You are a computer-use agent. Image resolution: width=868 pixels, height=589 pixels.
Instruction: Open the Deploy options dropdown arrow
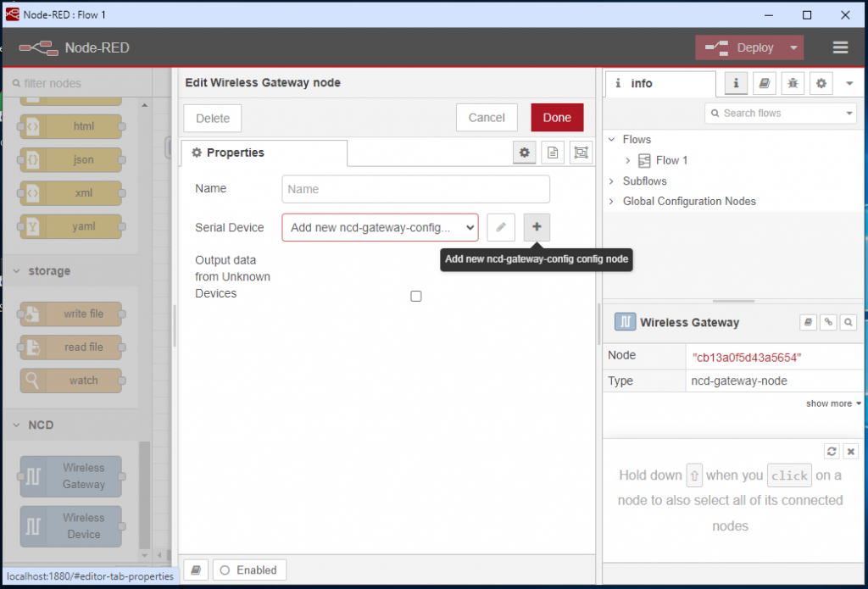793,47
